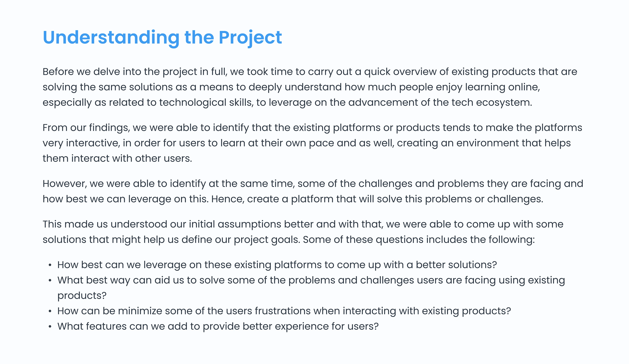Click the bullet dot before "How best can we"
Screen dimensions: 629x364
(50, 265)
